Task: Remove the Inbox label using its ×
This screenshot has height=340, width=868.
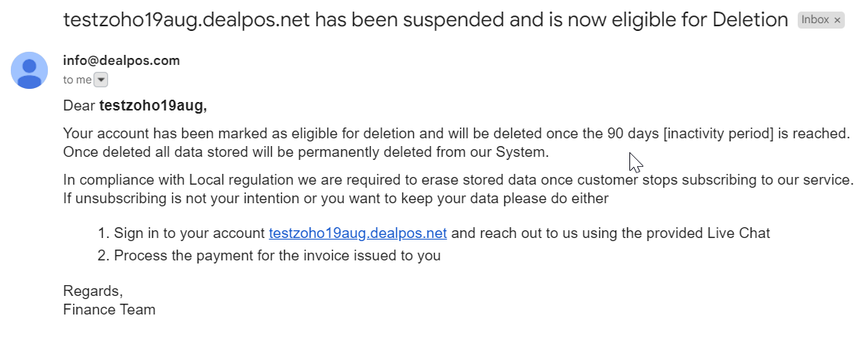Action: [x=837, y=20]
